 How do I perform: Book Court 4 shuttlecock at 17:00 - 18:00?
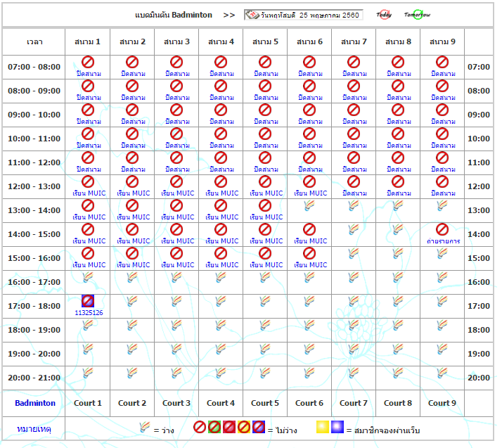point(221,301)
